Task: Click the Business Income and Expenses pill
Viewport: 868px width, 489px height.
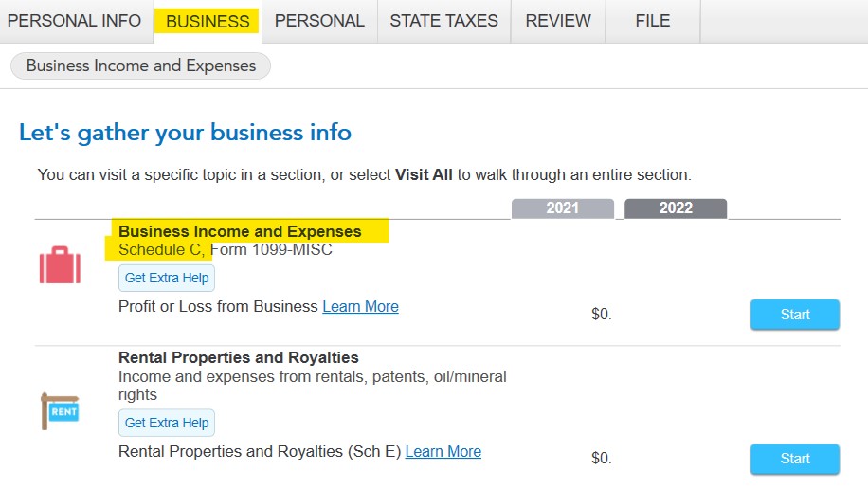Action: [140, 66]
